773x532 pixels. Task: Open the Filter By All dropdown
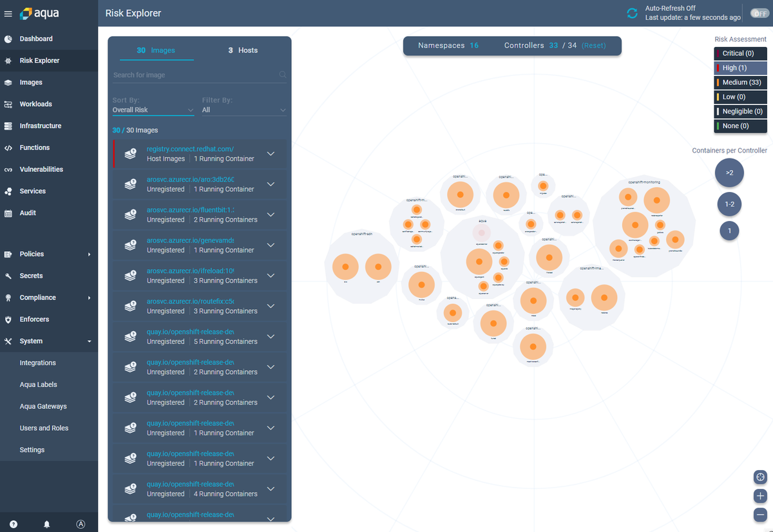pyautogui.click(x=244, y=110)
